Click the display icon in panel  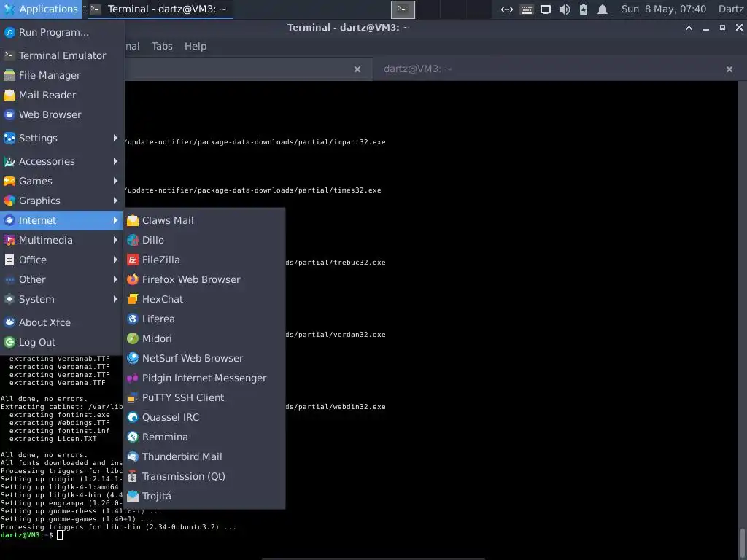pos(546,9)
